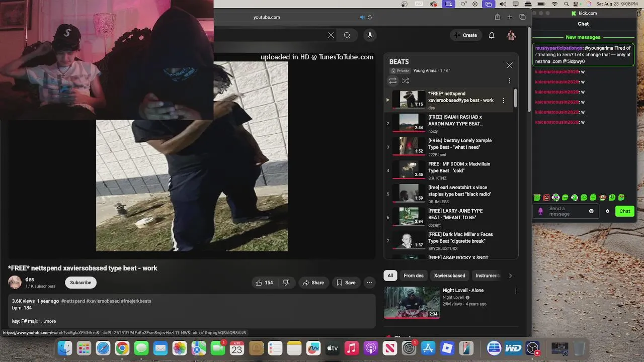Open emoji picker in Kick chat
This screenshot has width=644, height=362.
591,211
